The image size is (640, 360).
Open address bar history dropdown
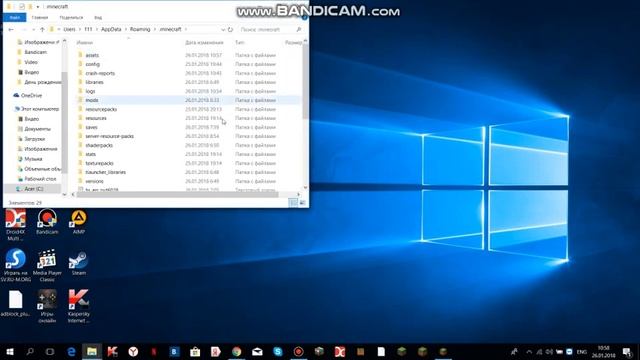223,29
